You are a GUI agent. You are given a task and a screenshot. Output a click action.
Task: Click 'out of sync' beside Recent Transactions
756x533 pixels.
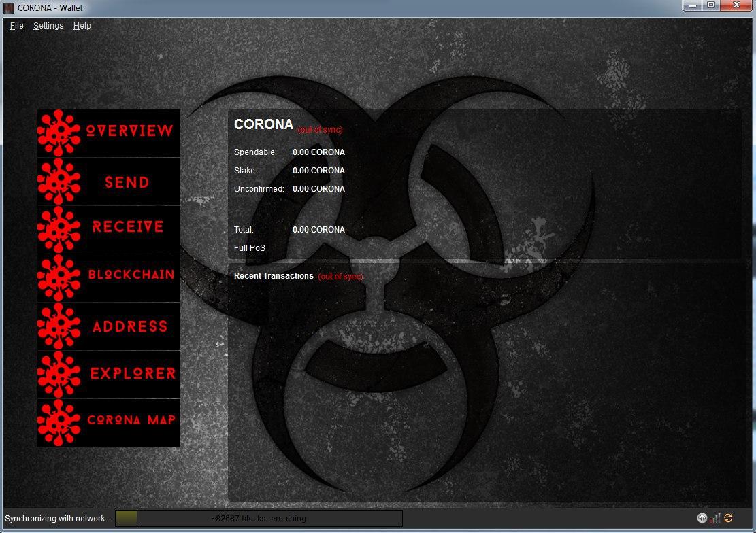click(x=340, y=277)
